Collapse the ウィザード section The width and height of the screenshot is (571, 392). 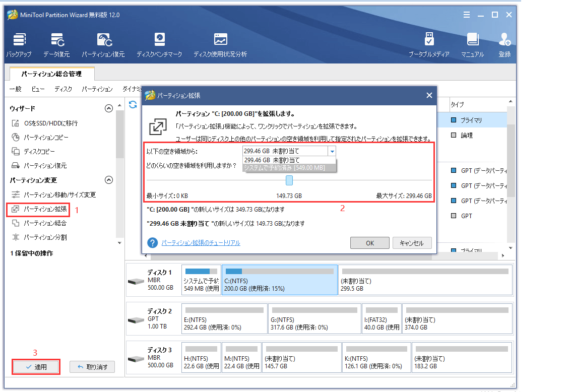point(108,108)
